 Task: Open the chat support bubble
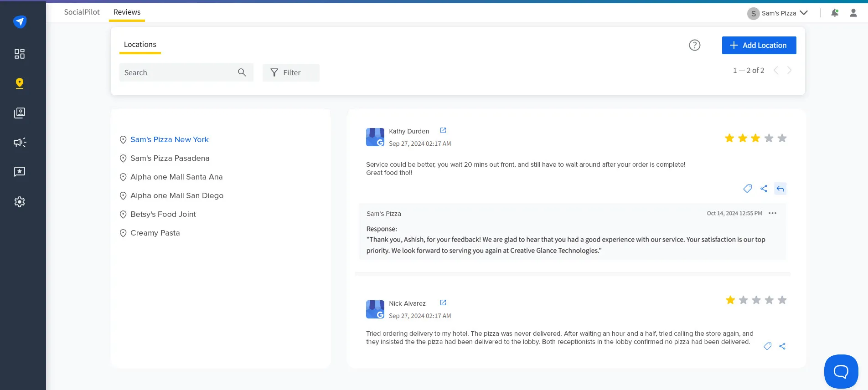pos(841,371)
